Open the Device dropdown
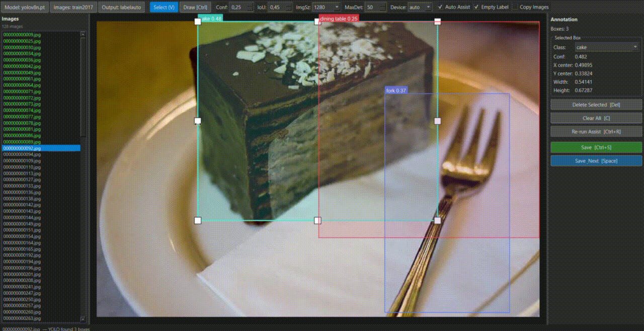The height and width of the screenshot is (331, 644). click(x=420, y=7)
